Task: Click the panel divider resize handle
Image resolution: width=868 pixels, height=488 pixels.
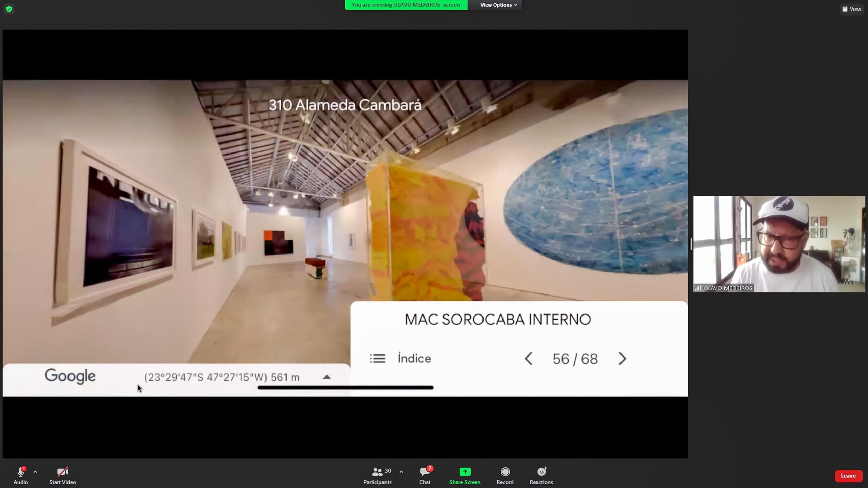Action: (x=691, y=244)
